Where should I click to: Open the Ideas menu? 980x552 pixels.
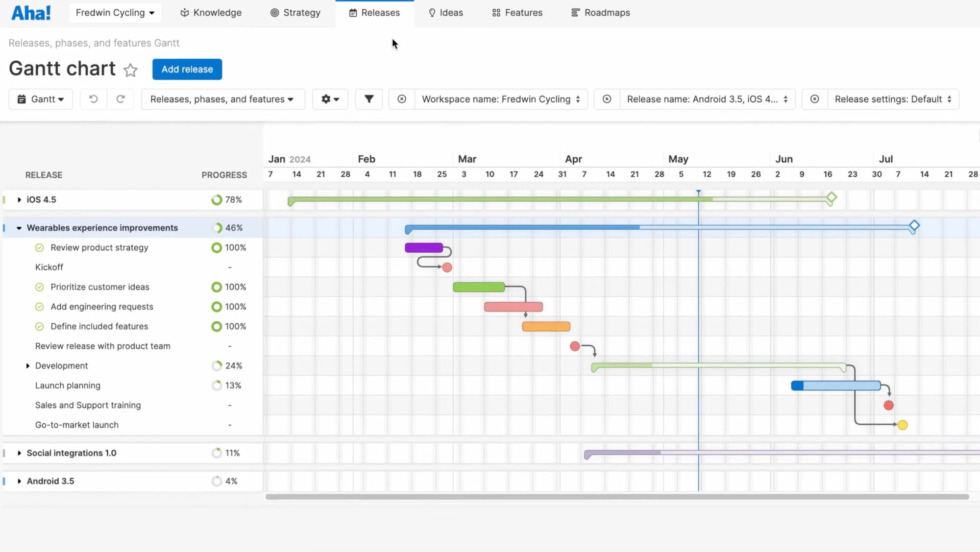coord(445,13)
